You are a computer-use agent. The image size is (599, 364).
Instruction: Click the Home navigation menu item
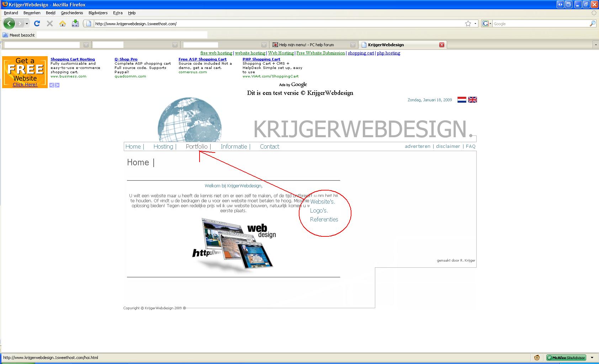133,146
